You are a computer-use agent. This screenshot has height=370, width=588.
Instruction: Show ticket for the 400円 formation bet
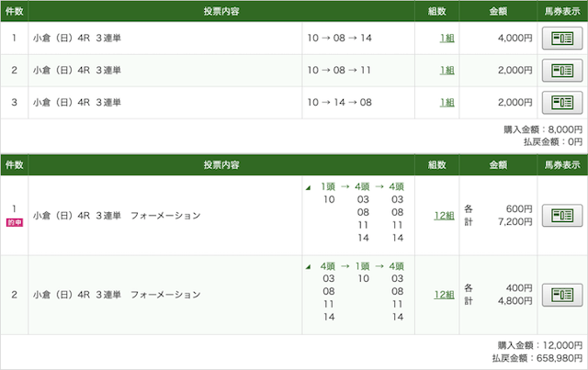click(562, 295)
